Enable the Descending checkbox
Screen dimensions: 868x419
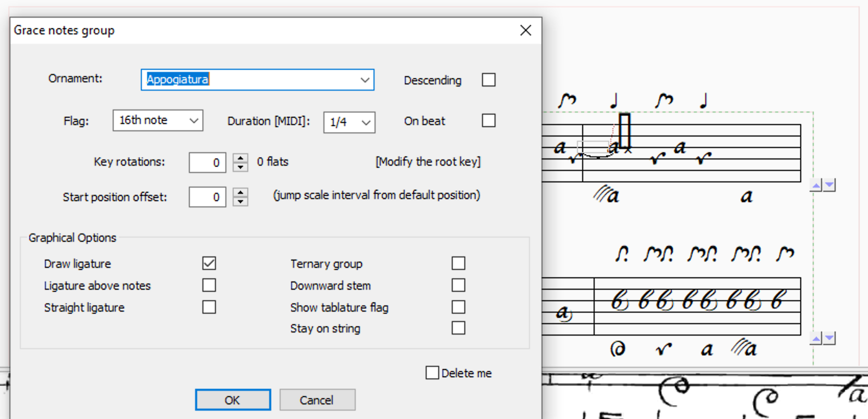pos(489,80)
